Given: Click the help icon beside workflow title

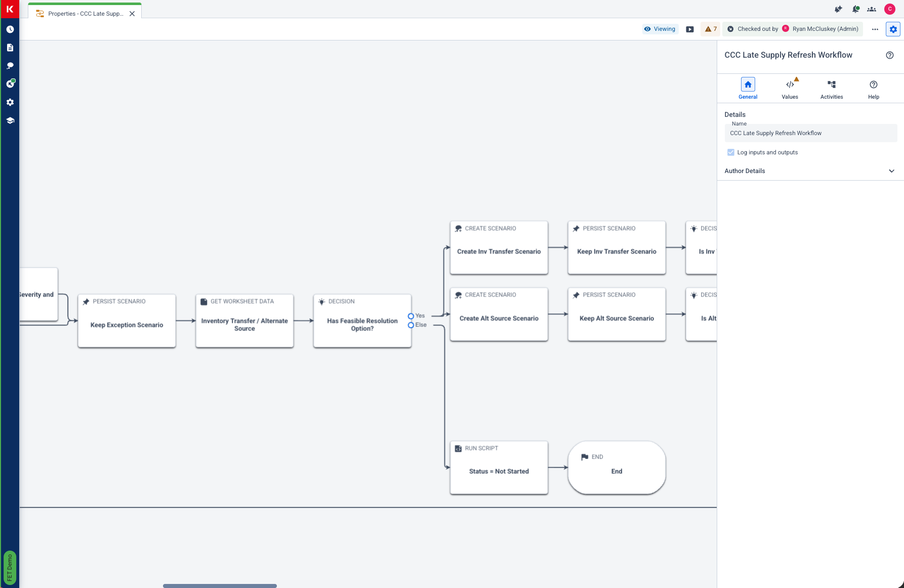Looking at the screenshot, I should pyautogui.click(x=889, y=55).
